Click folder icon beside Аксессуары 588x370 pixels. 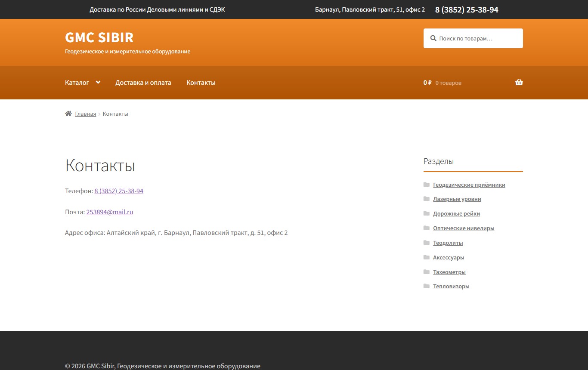(x=427, y=257)
